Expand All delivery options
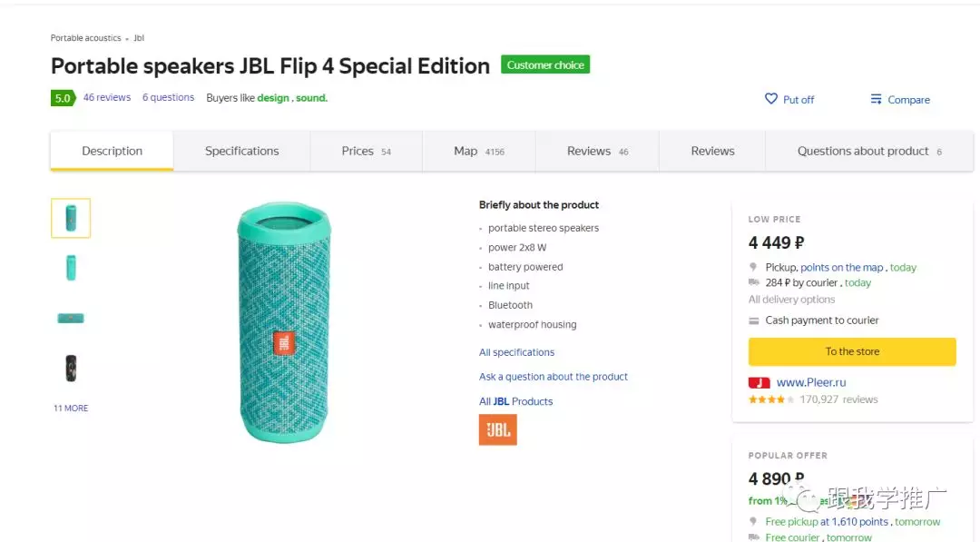This screenshot has width=980, height=542. tap(791, 300)
